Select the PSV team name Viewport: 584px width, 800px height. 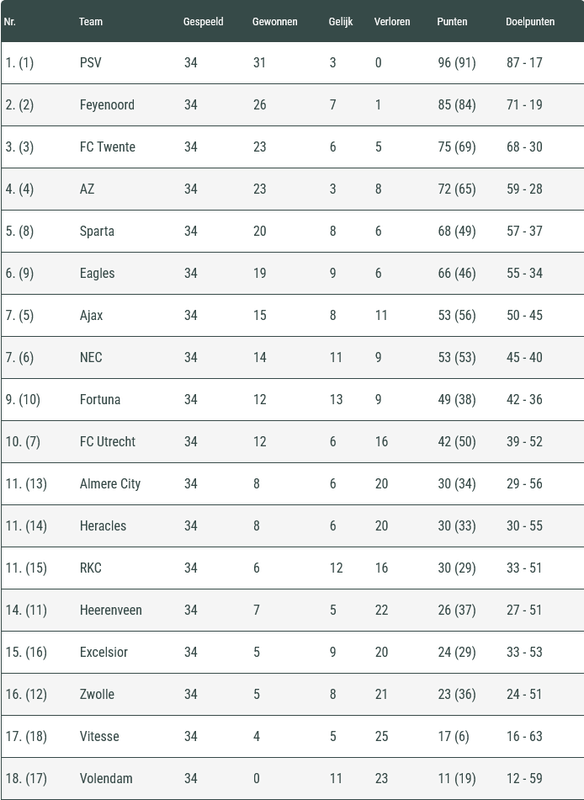91,62
